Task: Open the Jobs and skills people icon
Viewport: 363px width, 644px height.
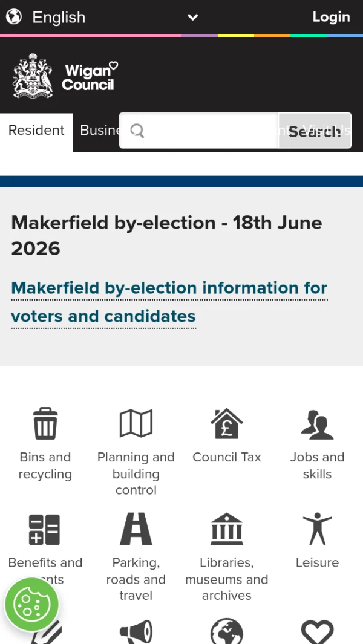Action: [x=317, y=424]
